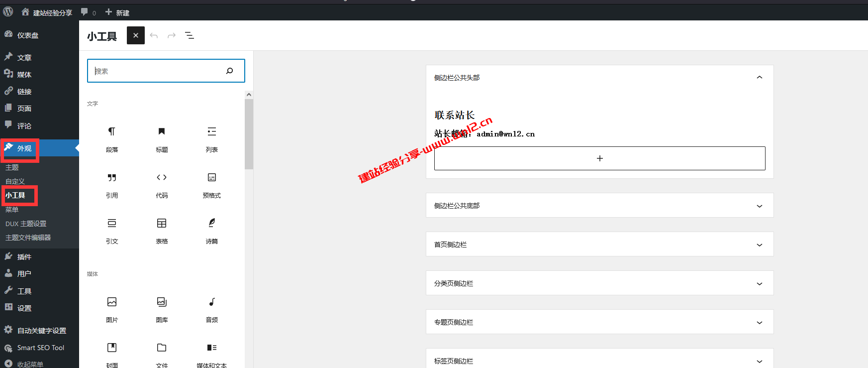The width and height of the screenshot is (868, 368).
Task: Expand the 首页侧边栏 widget area
Action: 599,245
